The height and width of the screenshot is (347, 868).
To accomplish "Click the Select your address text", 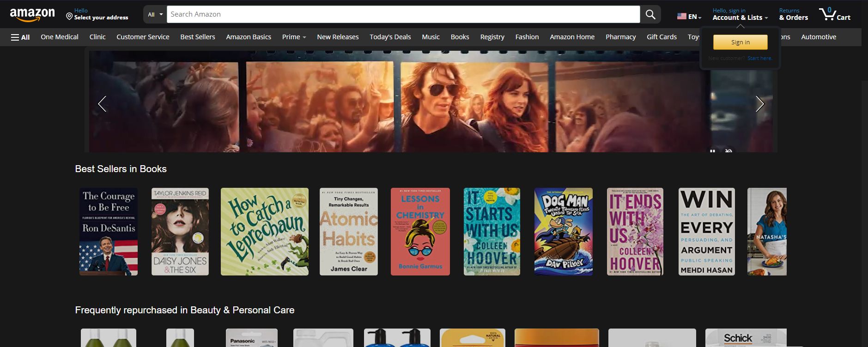I will pyautogui.click(x=101, y=18).
